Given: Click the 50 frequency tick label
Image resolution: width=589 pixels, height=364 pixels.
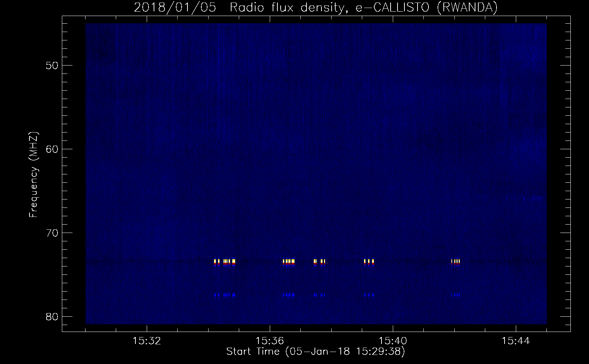Looking at the screenshot, I should 51,66.
